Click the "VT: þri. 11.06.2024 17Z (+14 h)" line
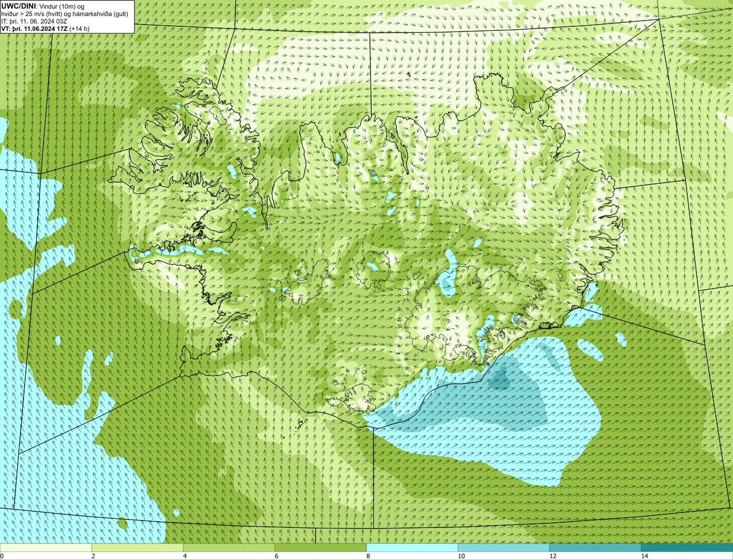Screen dimensions: 733x560 click(46, 28)
